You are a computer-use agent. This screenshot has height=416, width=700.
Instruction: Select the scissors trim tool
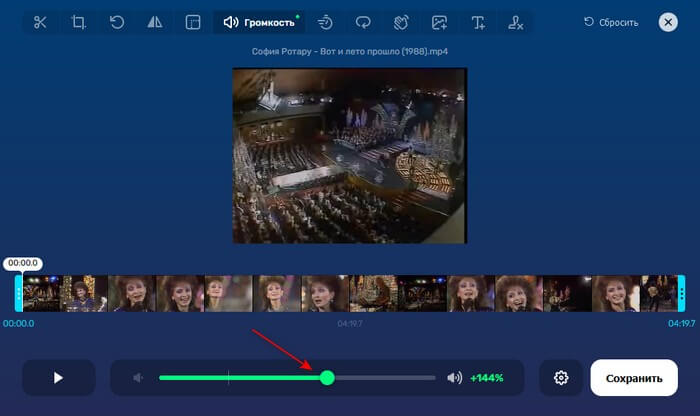click(x=40, y=22)
